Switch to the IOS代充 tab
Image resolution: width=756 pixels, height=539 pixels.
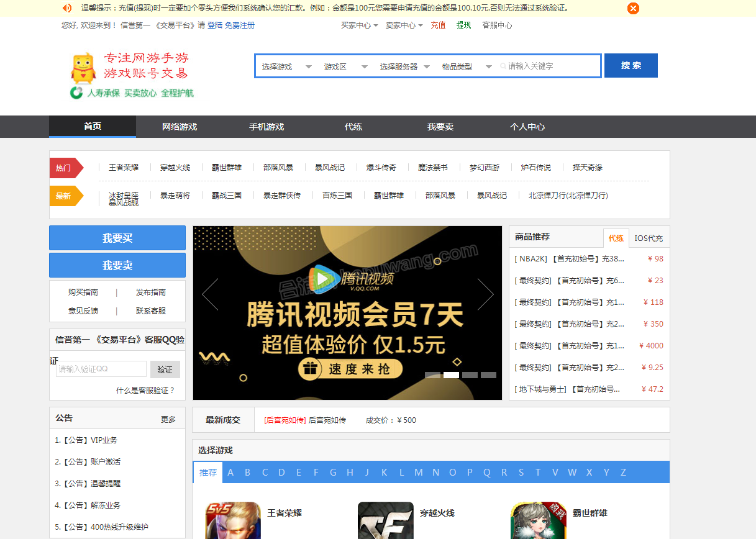click(x=649, y=238)
